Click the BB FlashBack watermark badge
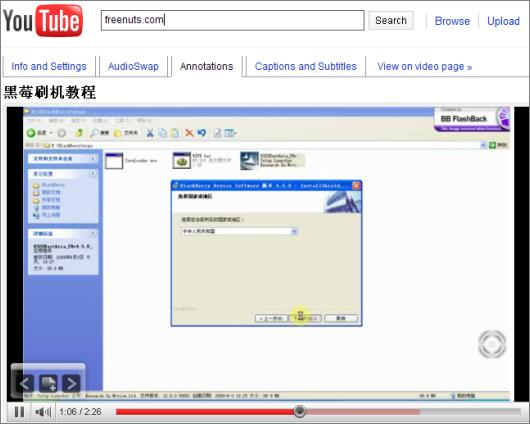Image resolution: width=530 pixels, height=424 pixels. click(x=472, y=119)
